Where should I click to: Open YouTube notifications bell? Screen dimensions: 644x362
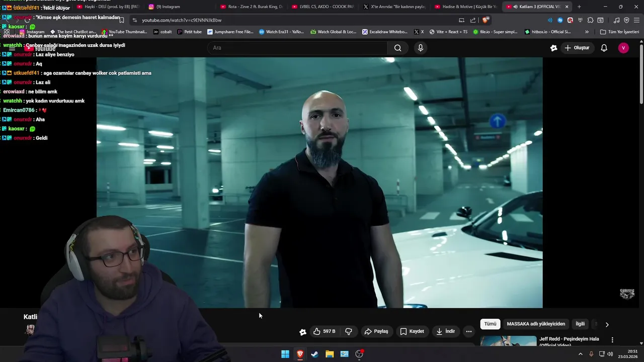tap(604, 48)
